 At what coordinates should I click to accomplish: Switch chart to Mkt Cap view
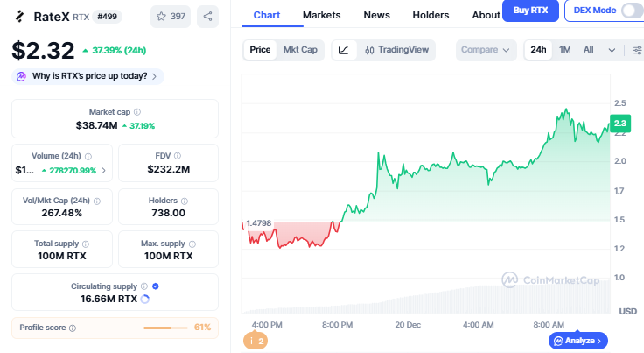[300, 50]
